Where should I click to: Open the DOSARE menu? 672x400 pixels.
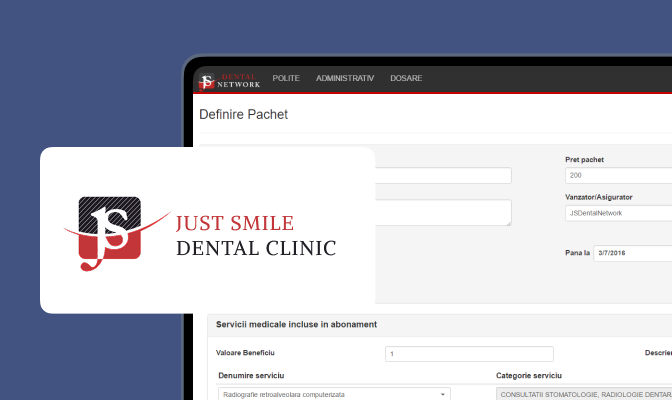click(406, 78)
